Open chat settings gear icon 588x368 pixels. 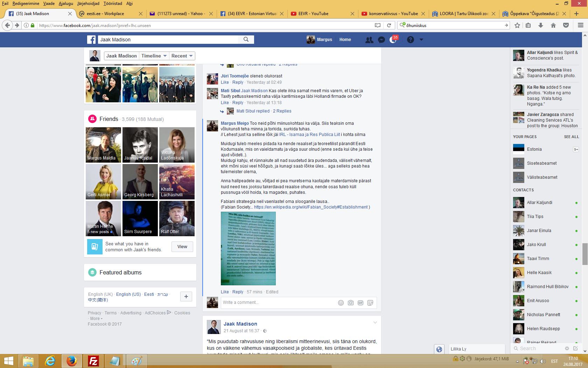coord(567,348)
